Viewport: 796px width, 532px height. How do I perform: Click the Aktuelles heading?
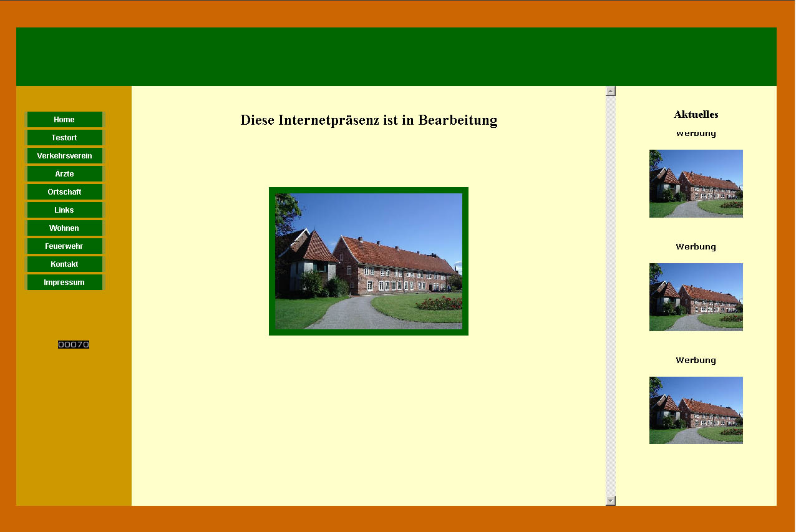[x=696, y=114]
